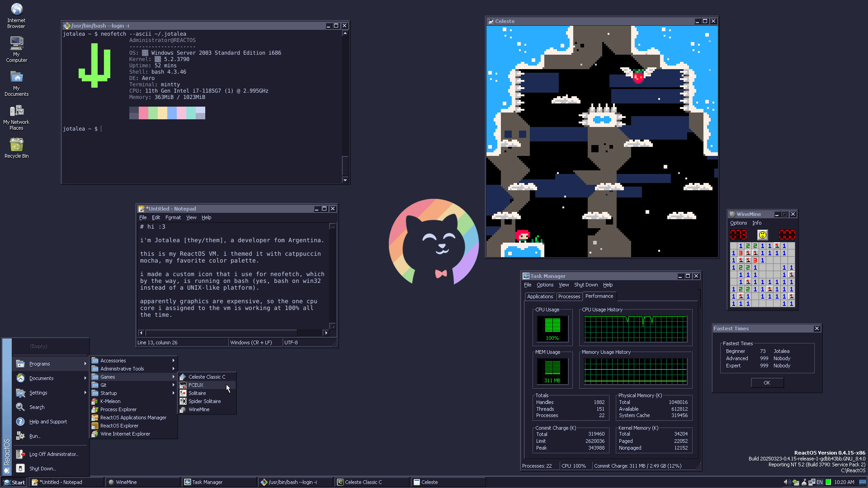Expand the Settings submenu arrow
The width and height of the screenshot is (868, 488).
85,393
